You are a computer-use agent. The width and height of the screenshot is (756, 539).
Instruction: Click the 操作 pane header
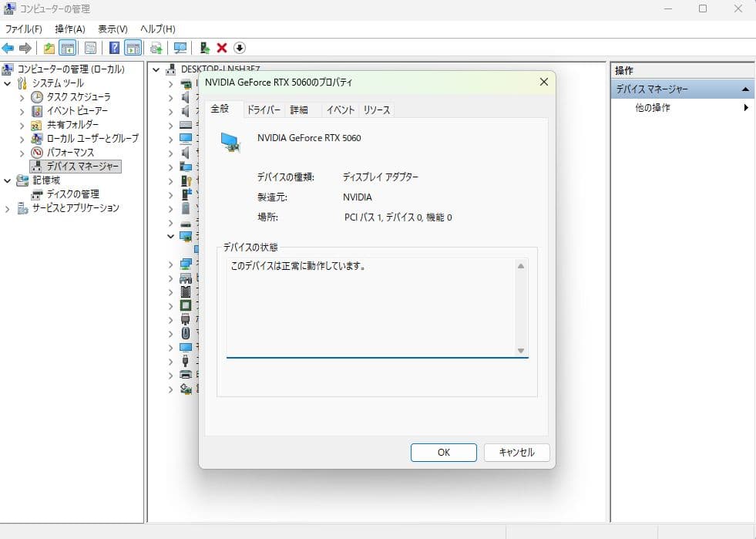[682, 70]
